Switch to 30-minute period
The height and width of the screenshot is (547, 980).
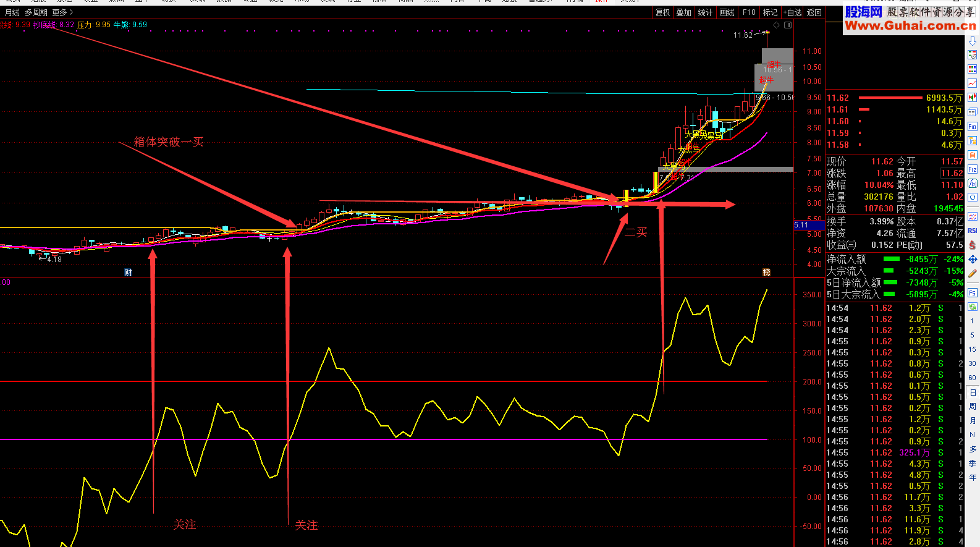pos(973,363)
